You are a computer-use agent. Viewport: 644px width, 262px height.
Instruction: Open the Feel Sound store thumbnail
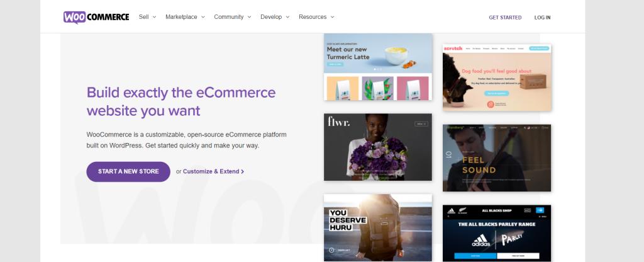click(x=497, y=158)
